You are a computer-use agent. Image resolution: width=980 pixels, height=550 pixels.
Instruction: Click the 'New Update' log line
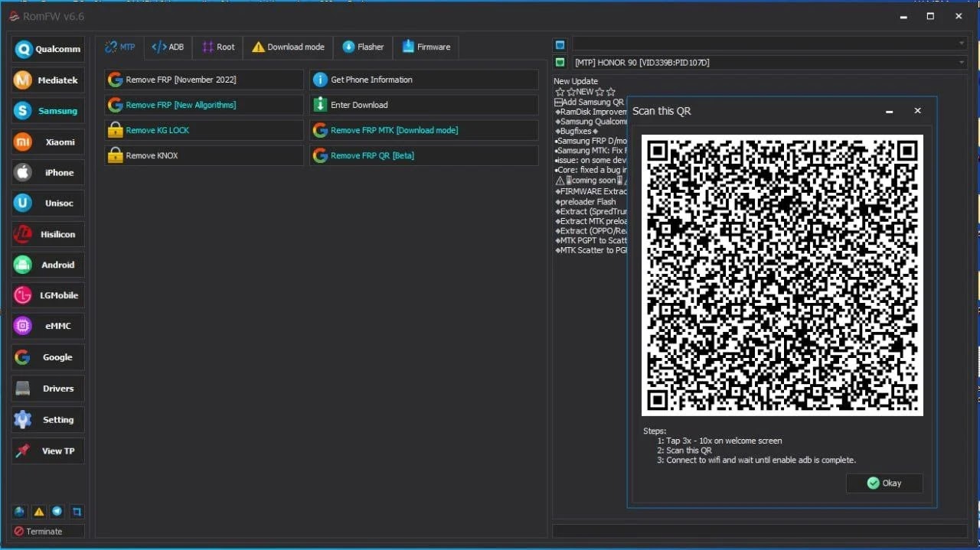pos(576,81)
